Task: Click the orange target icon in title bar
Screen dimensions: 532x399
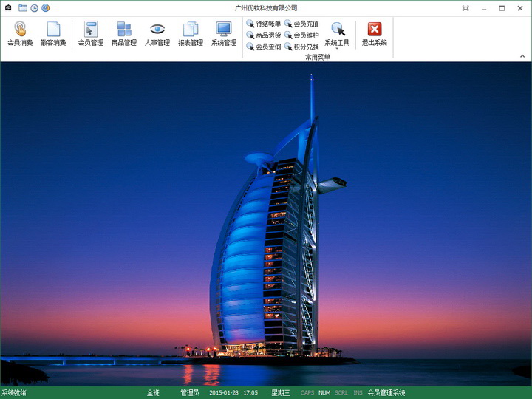Action: point(46,8)
